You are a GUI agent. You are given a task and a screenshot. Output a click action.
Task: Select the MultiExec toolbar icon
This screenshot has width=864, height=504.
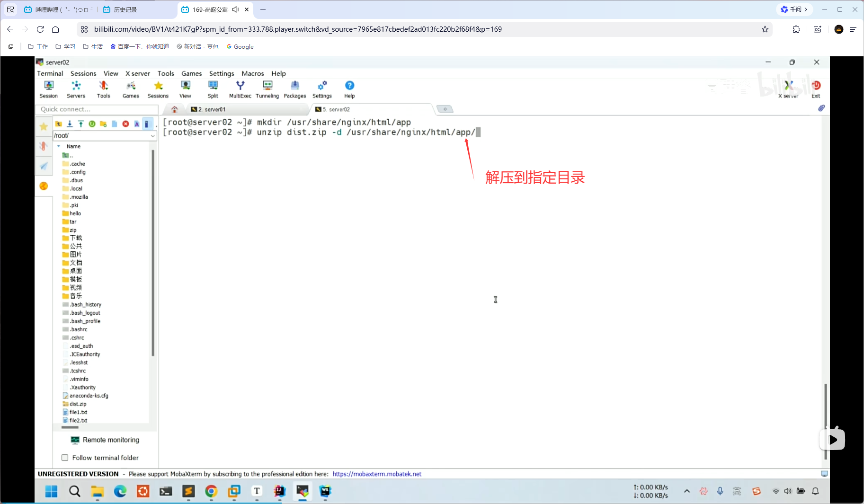coord(240,89)
